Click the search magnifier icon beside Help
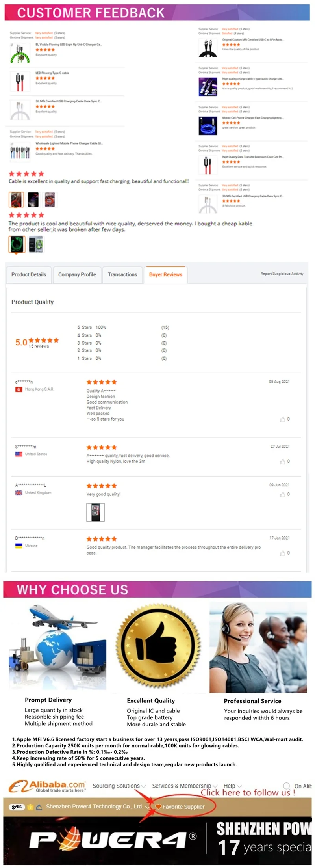The image size is (315, 868). click(x=287, y=786)
